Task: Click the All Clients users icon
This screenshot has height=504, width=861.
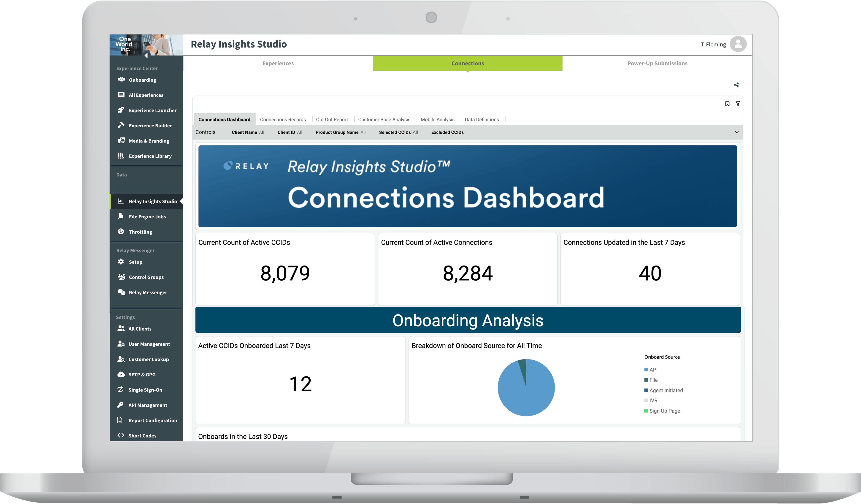Action: [x=121, y=328]
